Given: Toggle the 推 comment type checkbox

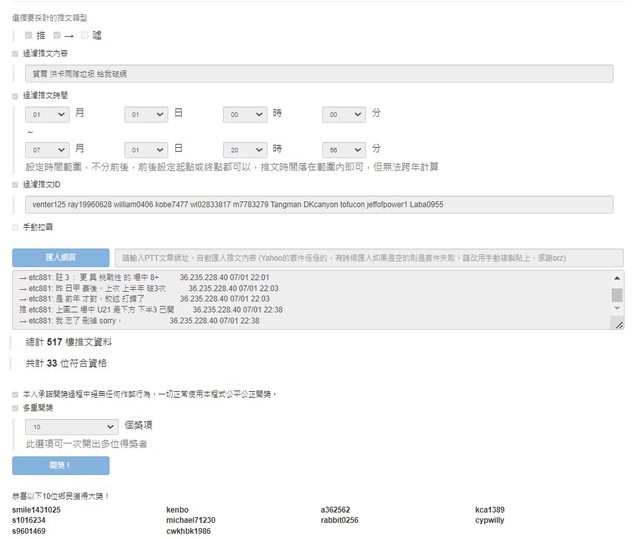Looking at the screenshot, I should coord(29,35).
